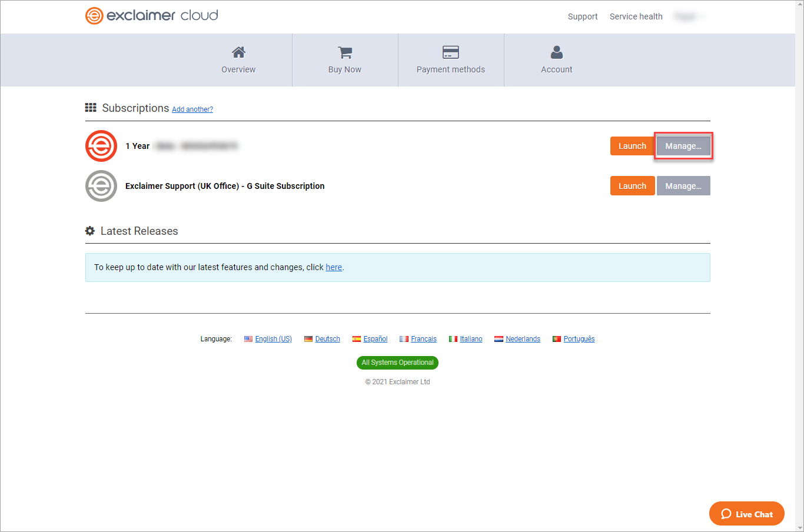Open Service health in the top menu
This screenshot has height=532, width=804.
(x=636, y=16)
